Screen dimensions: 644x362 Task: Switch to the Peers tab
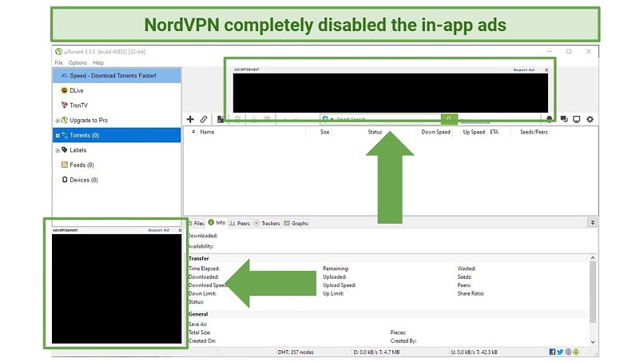point(240,223)
